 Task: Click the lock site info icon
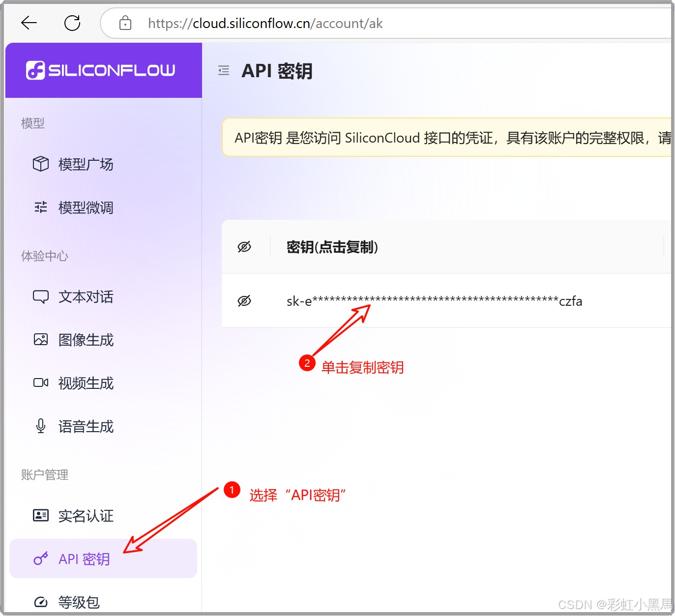125,23
